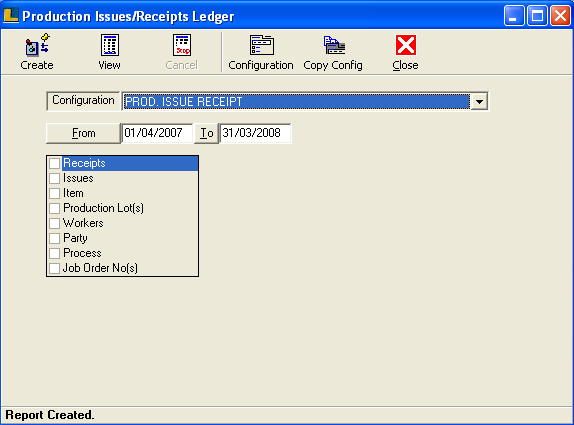Tick the Receipts checkbox
The image size is (574, 425).
(55, 163)
